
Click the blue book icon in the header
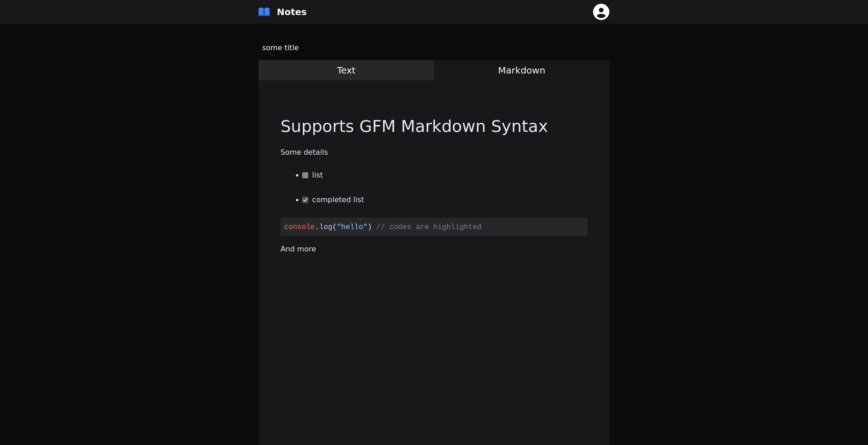pyautogui.click(x=264, y=11)
